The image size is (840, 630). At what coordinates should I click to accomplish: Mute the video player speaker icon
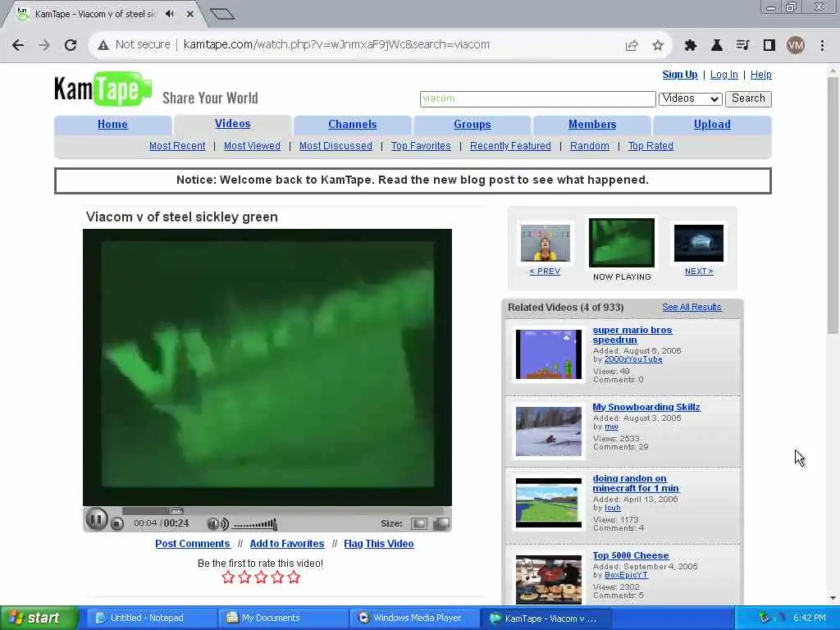coord(217,524)
